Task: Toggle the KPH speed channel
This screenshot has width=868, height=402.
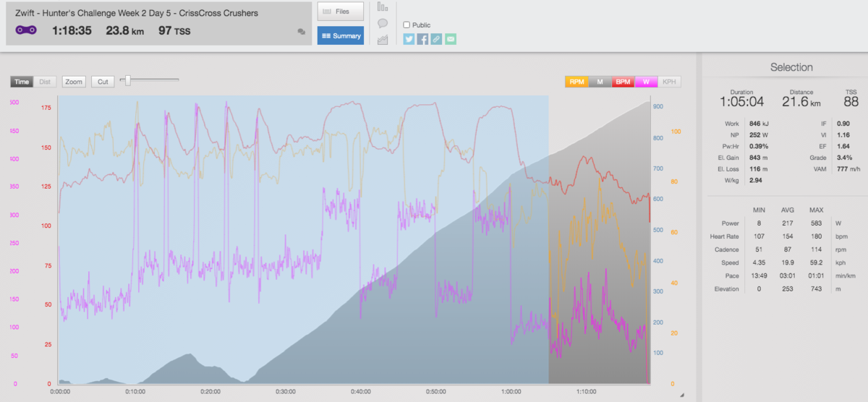Action: (x=670, y=82)
